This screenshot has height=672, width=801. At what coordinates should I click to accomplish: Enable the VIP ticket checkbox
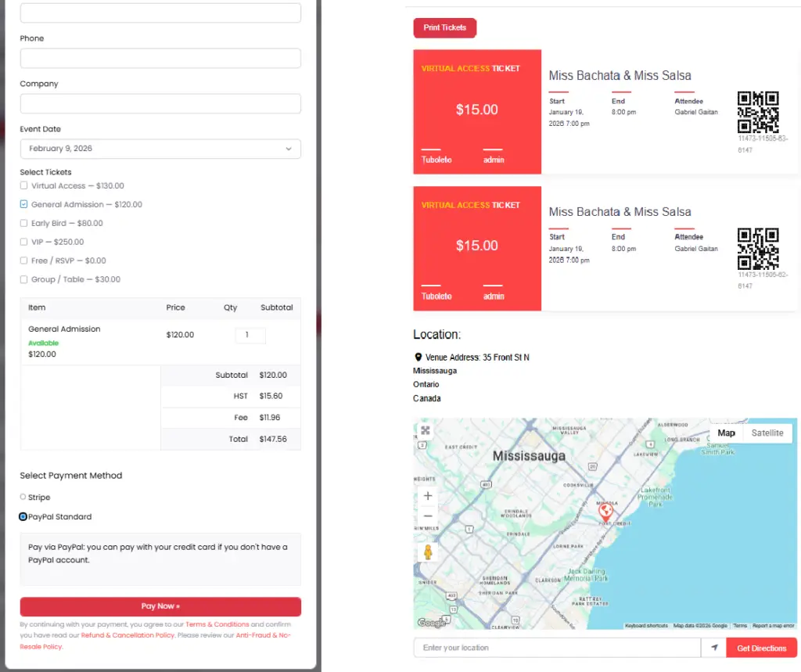click(x=24, y=243)
